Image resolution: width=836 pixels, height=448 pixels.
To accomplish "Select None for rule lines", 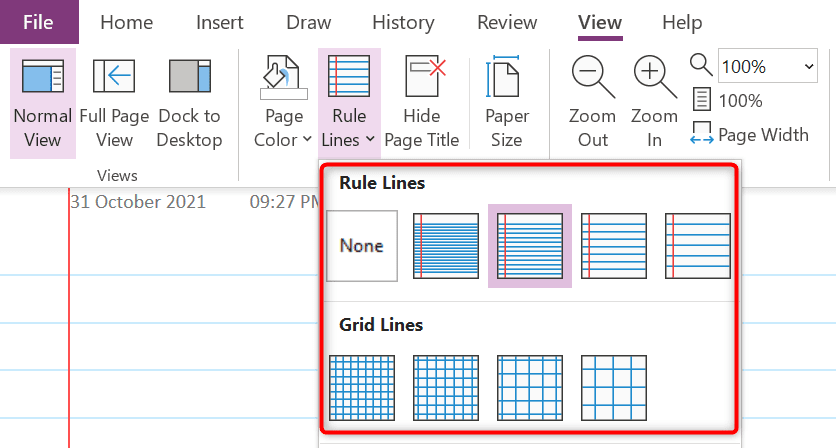I will (362, 245).
